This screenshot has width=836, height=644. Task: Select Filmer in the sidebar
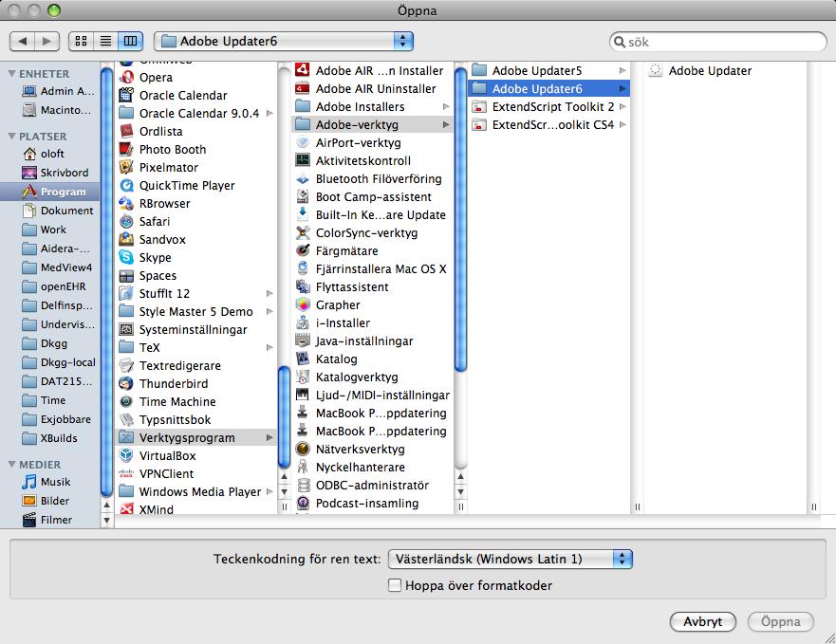point(50,520)
